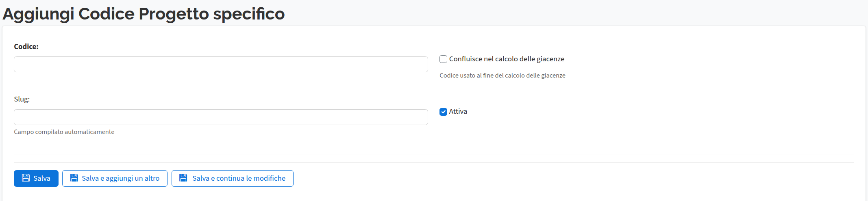Click the 'Aggiungi Codice Progetto specifico' heading

point(144,14)
